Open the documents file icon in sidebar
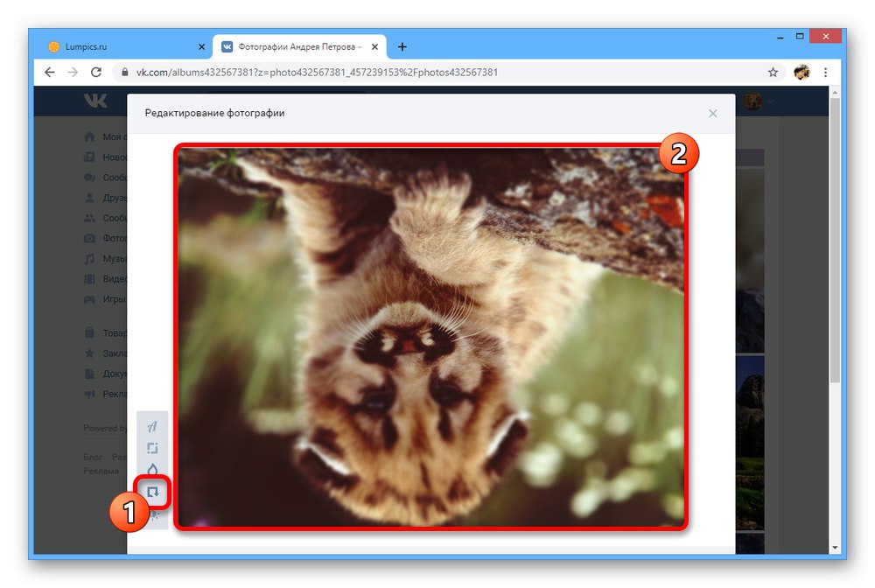 coord(89,374)
